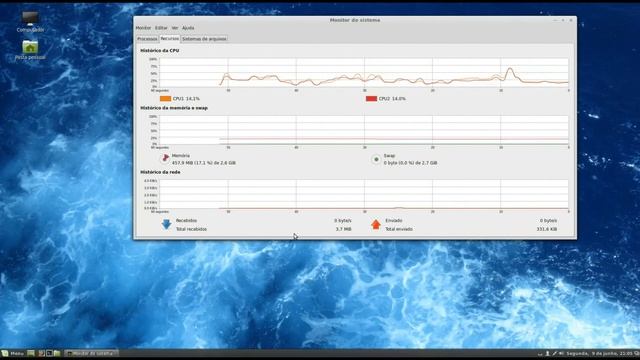The width and height of the screenshot is (640, 360).
Task: Click the show desktop panel icon
Action: (x=31, y=353)
